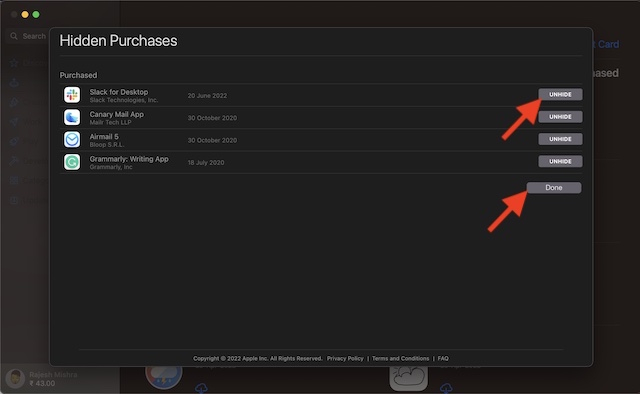640x394 pixels.
Task: Click the search magnifier icon in sidebar
Action: click(x=14, y=36)
